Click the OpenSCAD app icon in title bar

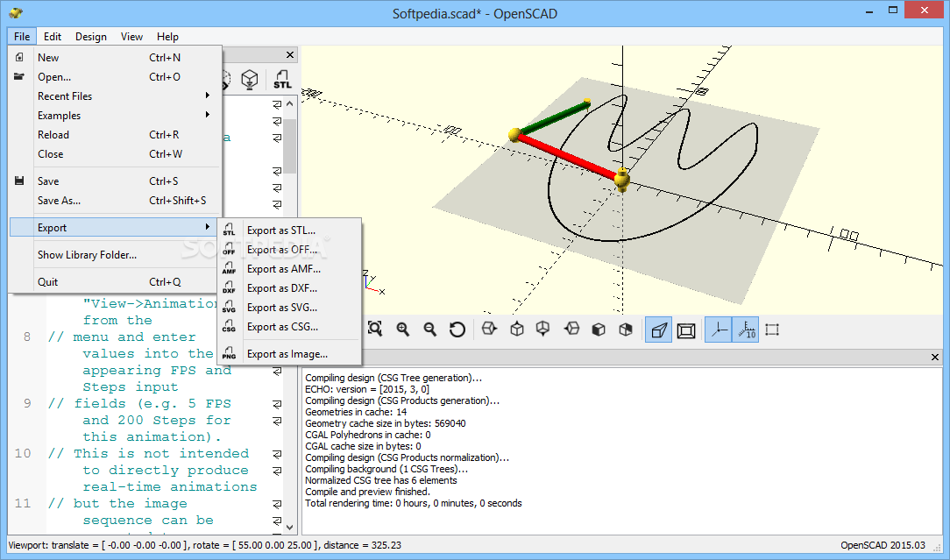tap(16, 13)
